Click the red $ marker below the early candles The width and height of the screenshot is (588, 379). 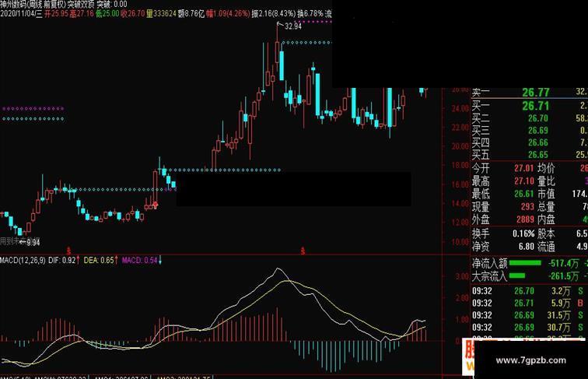point(68,251)
